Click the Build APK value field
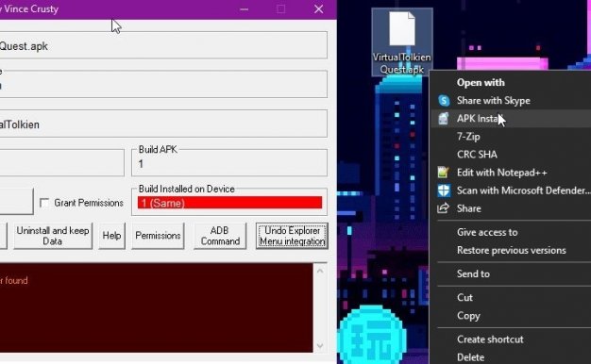591x364 pixels. pos(229,164)
